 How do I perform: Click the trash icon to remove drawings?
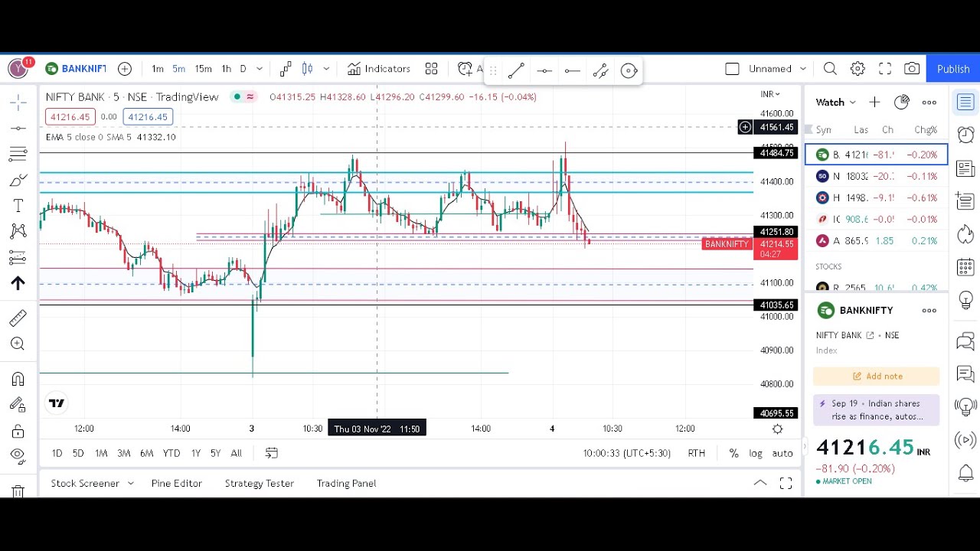coord(18,491)
